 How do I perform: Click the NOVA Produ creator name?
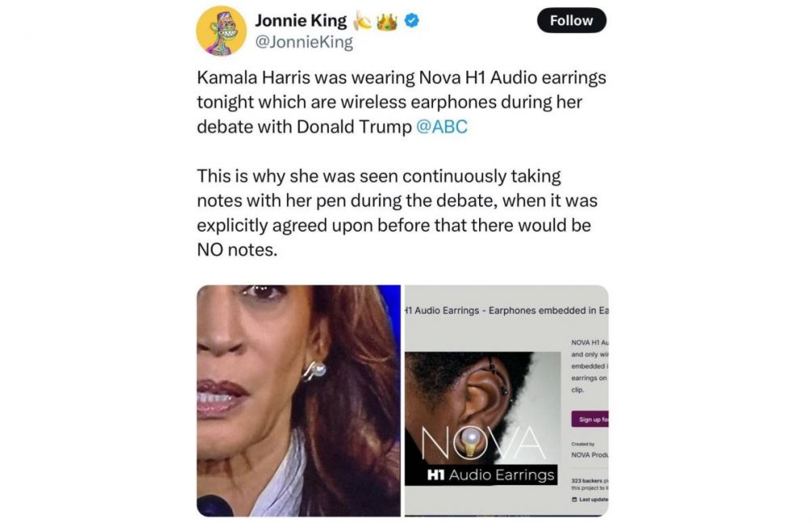[590, 455]
